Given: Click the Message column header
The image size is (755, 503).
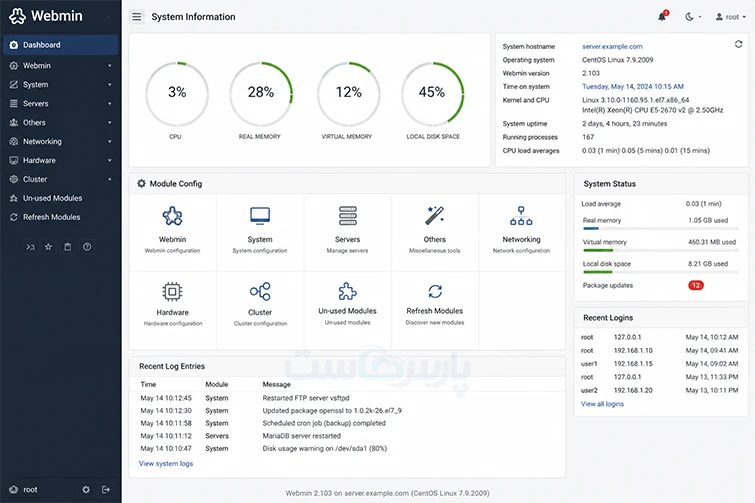Looking at the screenshot, I should click(276, 384).
